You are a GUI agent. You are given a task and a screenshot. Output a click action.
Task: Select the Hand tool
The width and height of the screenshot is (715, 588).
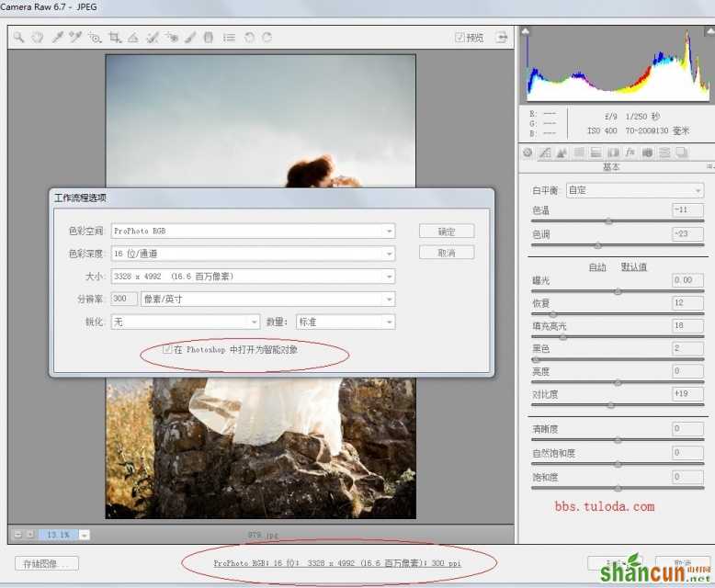click(x=38, y=38)
